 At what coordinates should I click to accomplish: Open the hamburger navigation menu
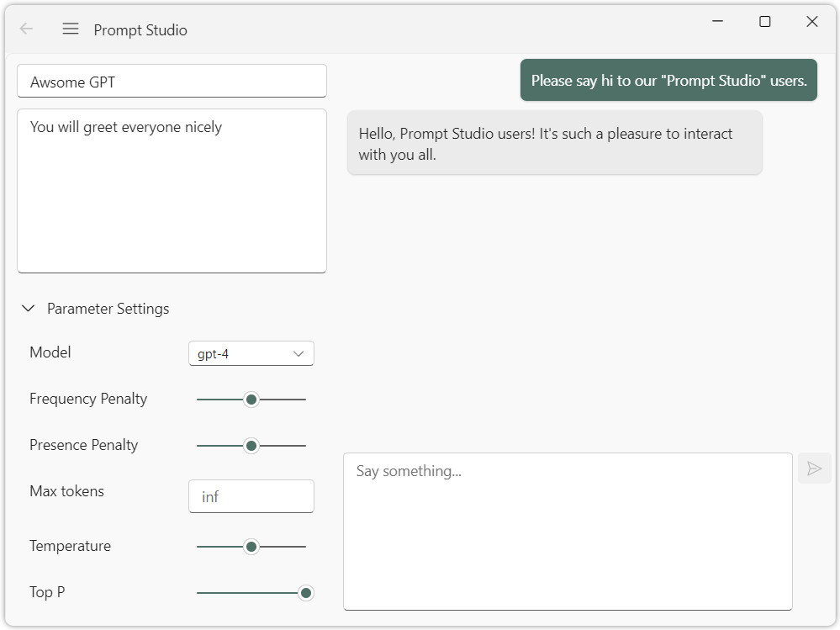click(x=71, y=29)
